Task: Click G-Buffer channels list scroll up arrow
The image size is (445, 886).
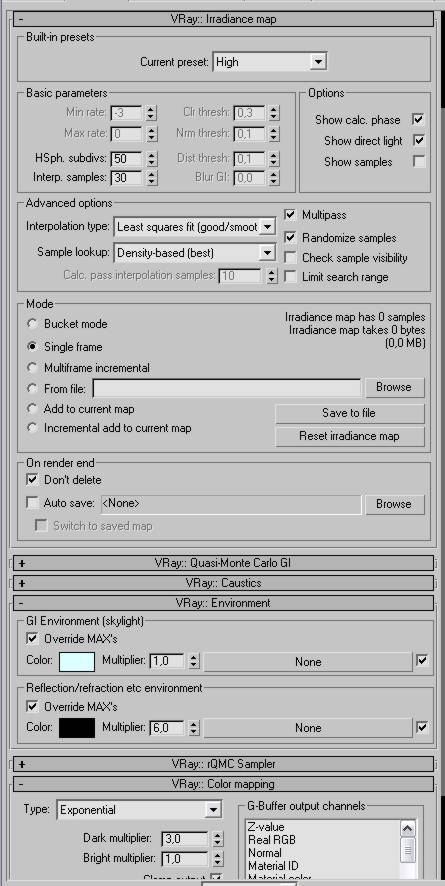Action: (408, 828)
